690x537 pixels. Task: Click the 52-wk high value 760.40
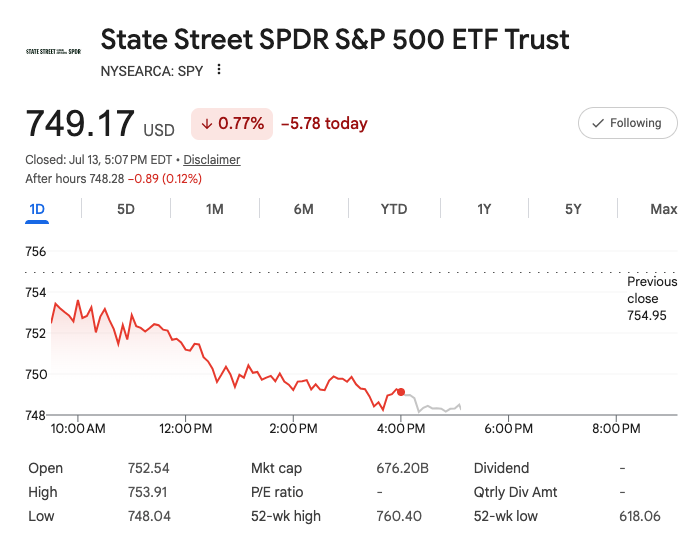pos(399,516)
